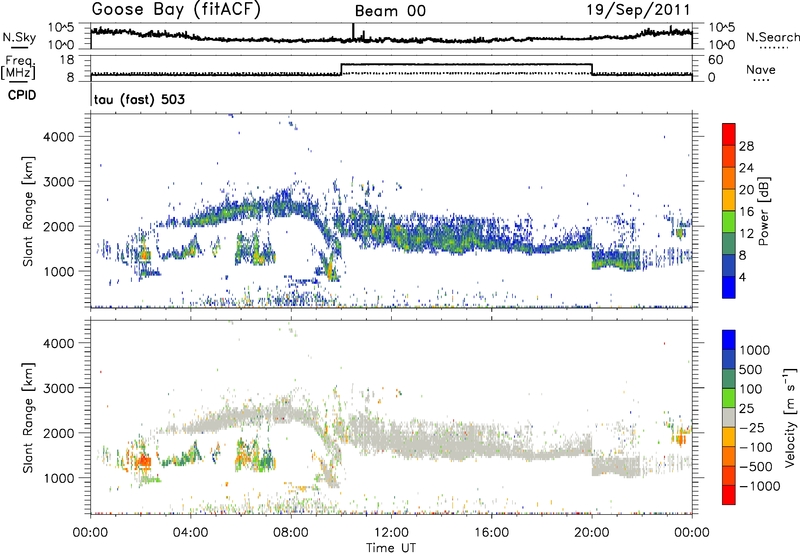This screenshot has height=554, width=800.
Task: Click the -1000 tick on Velocity colorbar
Action: click(759, 486)
